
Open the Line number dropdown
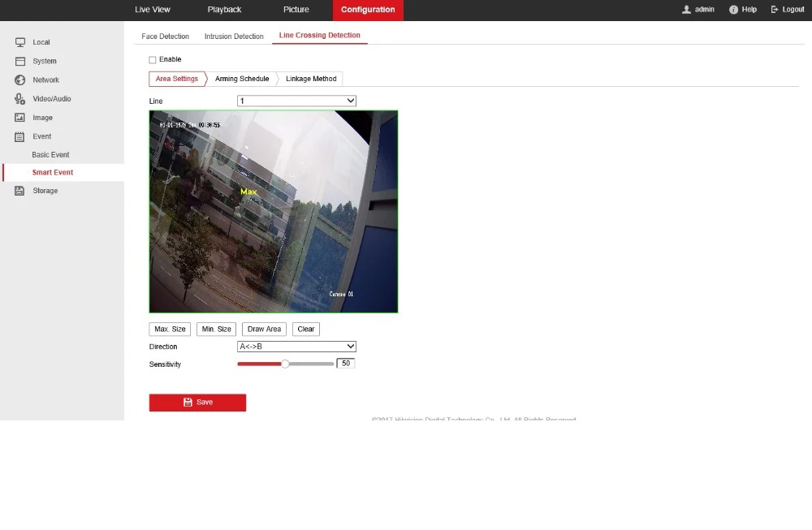296,101
